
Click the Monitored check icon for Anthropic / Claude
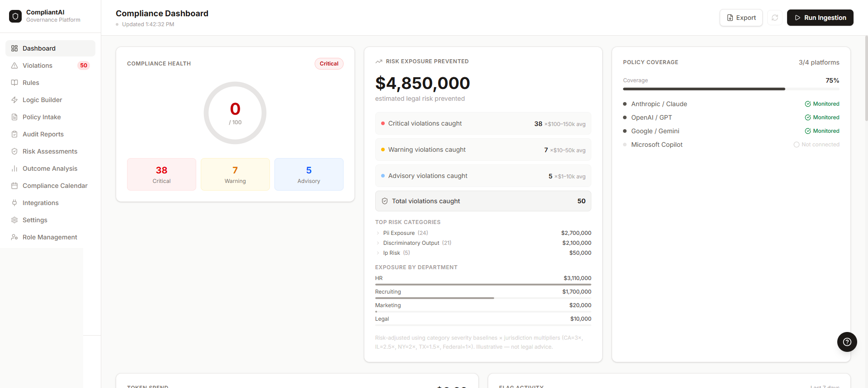[x=807, y=104]
